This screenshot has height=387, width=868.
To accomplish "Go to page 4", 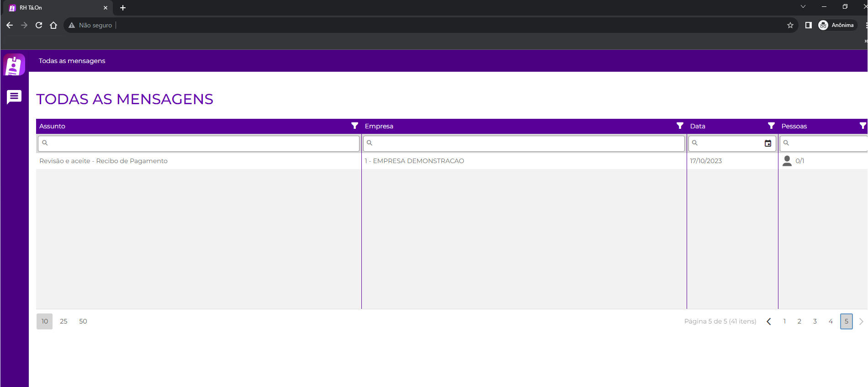I will coord(831,322).
